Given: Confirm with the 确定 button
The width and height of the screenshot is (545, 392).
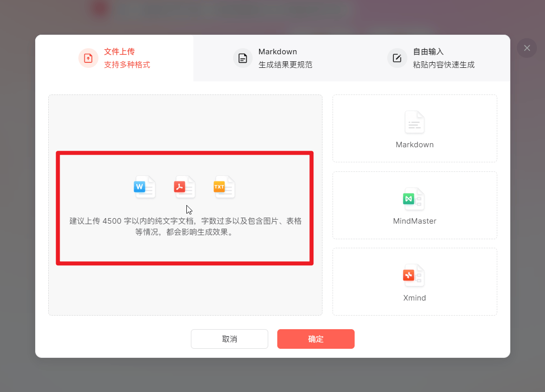Looking at the screenshot, I should [315, 339].
